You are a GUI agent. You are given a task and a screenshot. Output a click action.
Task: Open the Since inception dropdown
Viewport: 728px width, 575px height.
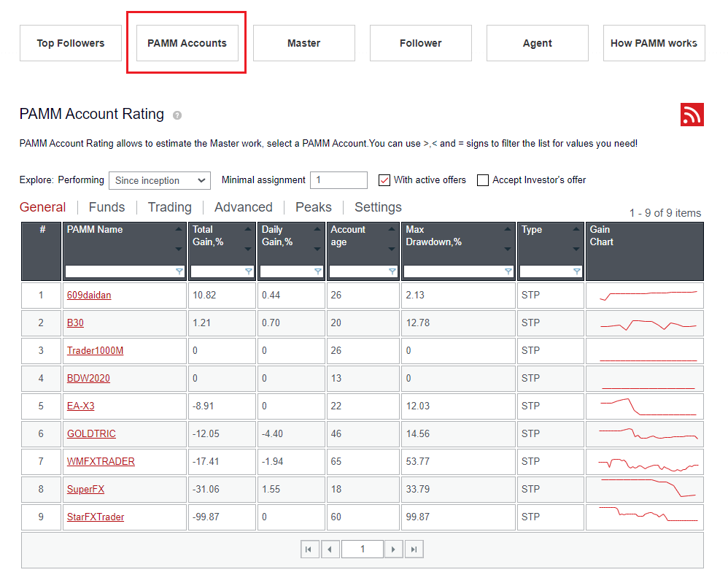[x=159, y=180]
